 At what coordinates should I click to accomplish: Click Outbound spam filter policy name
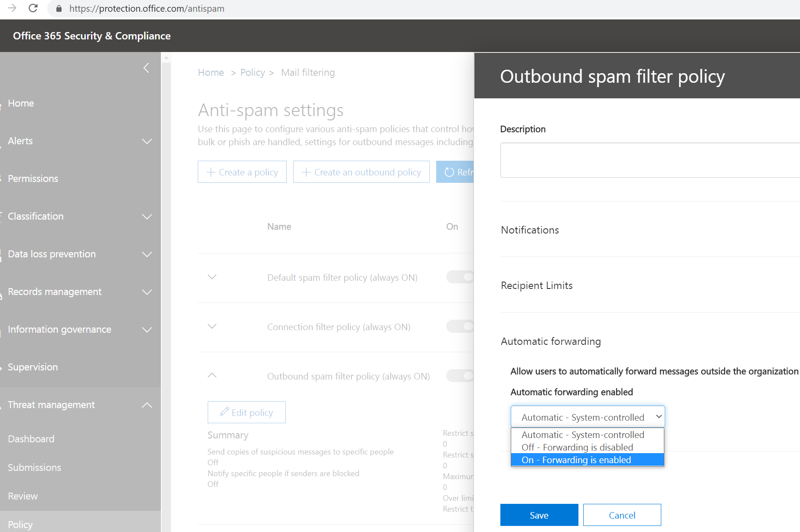349,376
